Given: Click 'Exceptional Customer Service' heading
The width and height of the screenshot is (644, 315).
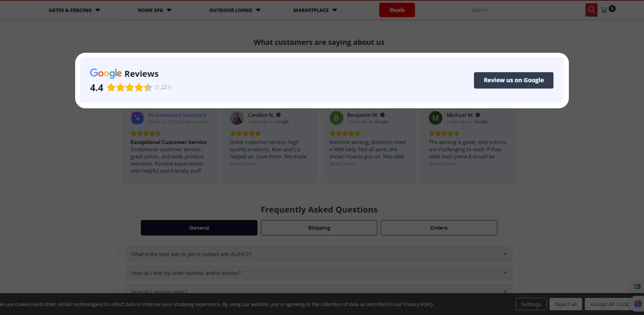Looking at the screenshot, I should coord(168,142).
